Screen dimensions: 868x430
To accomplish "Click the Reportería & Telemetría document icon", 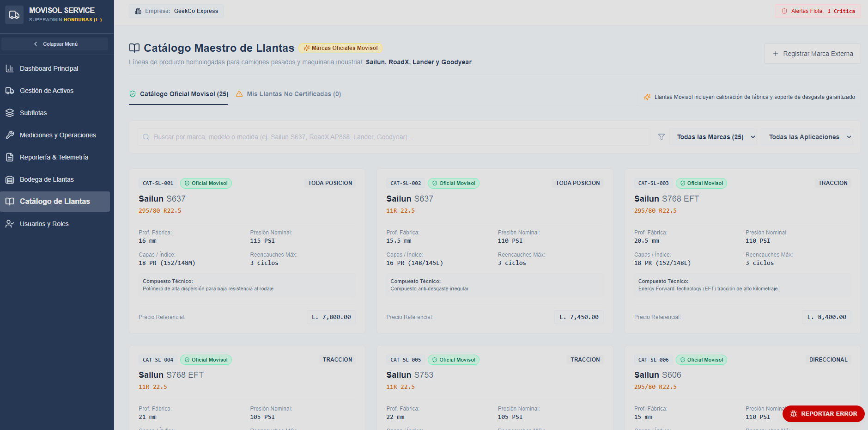I will pos(10,157).
